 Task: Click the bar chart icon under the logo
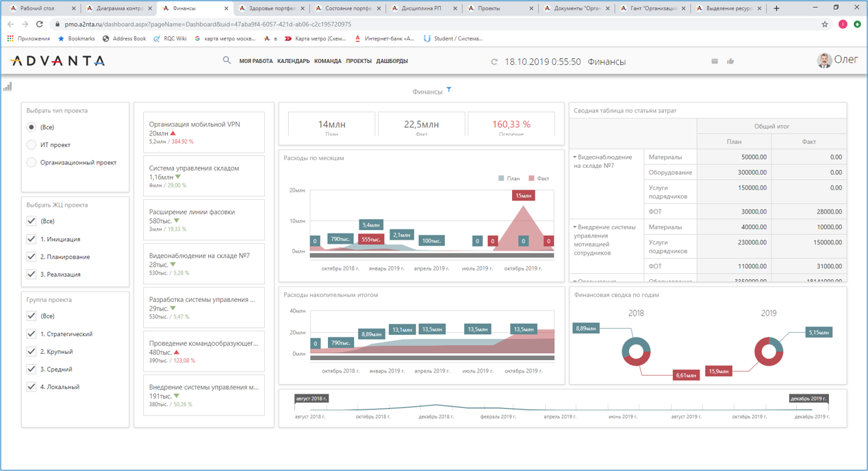click(8, 86)
